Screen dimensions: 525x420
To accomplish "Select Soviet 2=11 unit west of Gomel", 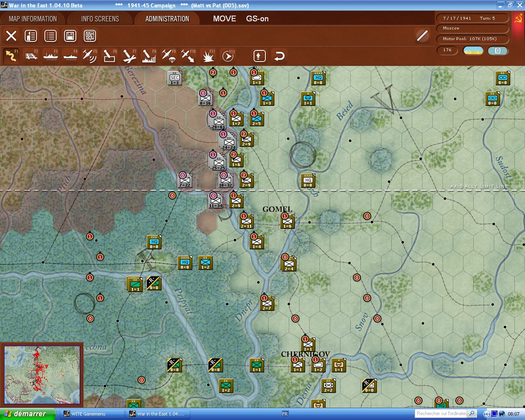I will [x=247, y=221].
